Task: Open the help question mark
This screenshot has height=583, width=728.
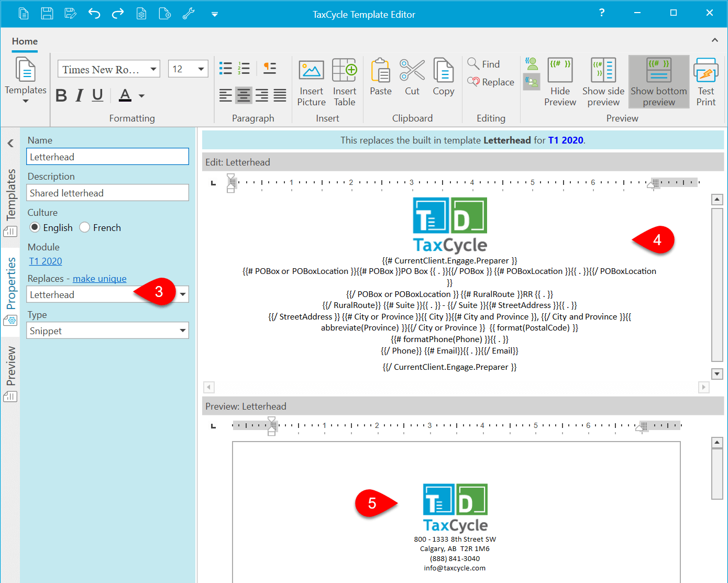Action: click(602, 13)
